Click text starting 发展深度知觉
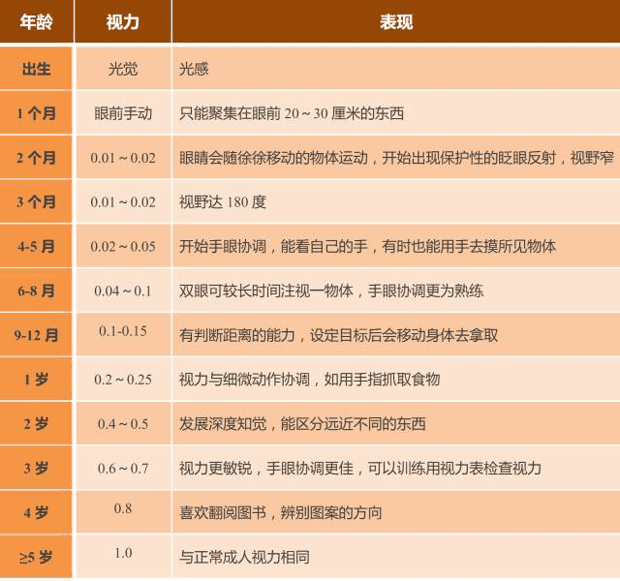The width and height of the screenshot is (620, 581). (302, 424)
